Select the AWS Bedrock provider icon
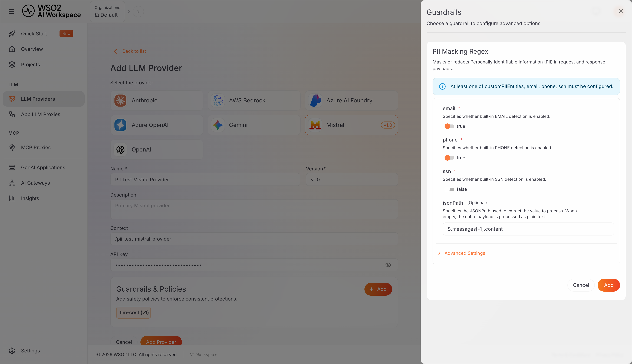 (218, 100)
